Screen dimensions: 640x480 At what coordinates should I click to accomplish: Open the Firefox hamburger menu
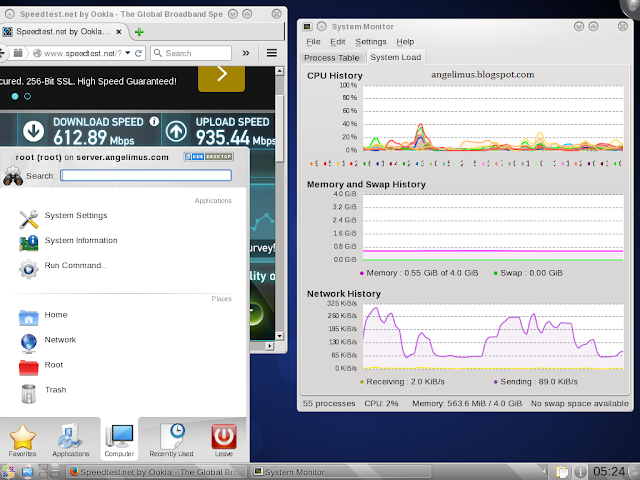[271, 53]
